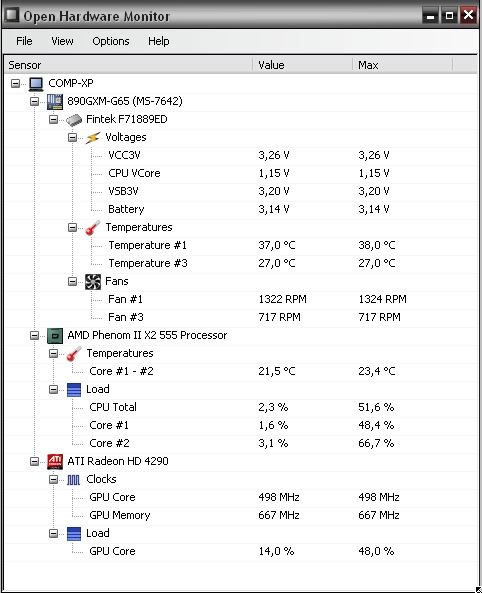
Task: Click the Voltages lightning bolt icon
Action: 93,138
